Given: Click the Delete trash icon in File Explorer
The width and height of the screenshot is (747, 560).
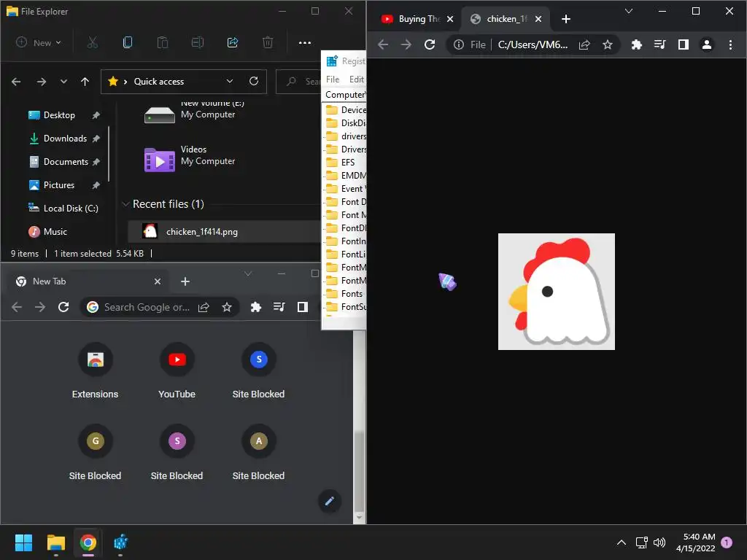Looking at the screenshot, I should [x=268, y=42].
